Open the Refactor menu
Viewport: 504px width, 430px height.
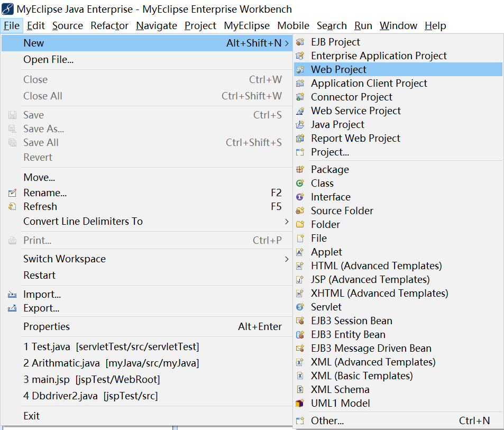tap(109, 26)
